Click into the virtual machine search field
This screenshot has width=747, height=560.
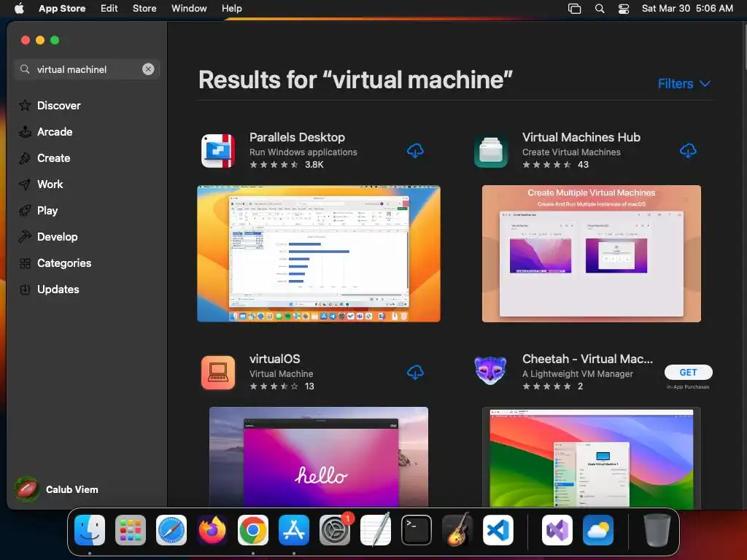[x=87, y=69]
